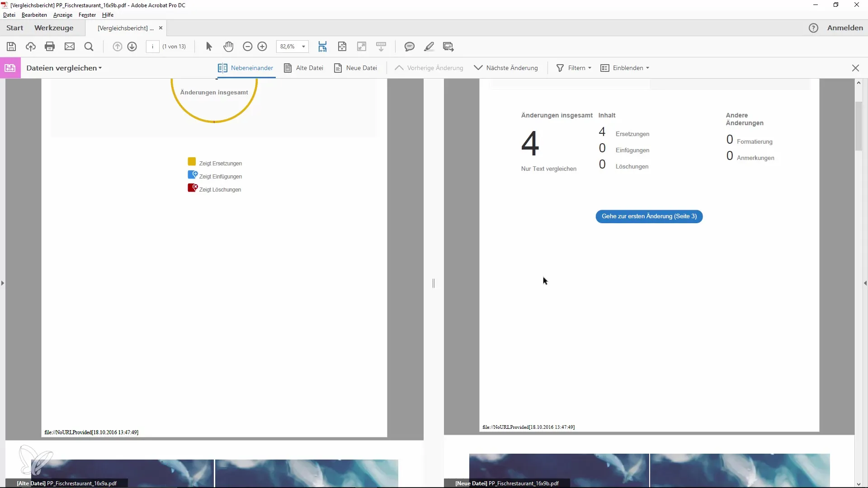Viewport: 868px width, 488px height.
Task: Click the vertical scrollbar thumb
Action: coord(859,127)
